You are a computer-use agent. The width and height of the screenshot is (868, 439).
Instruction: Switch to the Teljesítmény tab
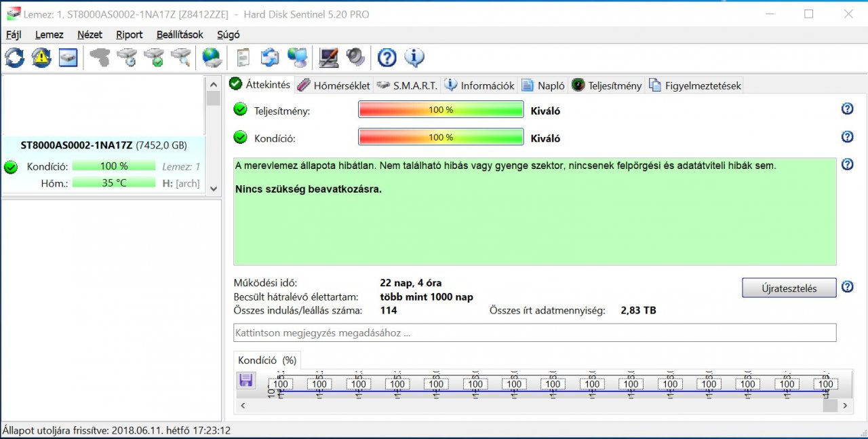pos(606,85)
